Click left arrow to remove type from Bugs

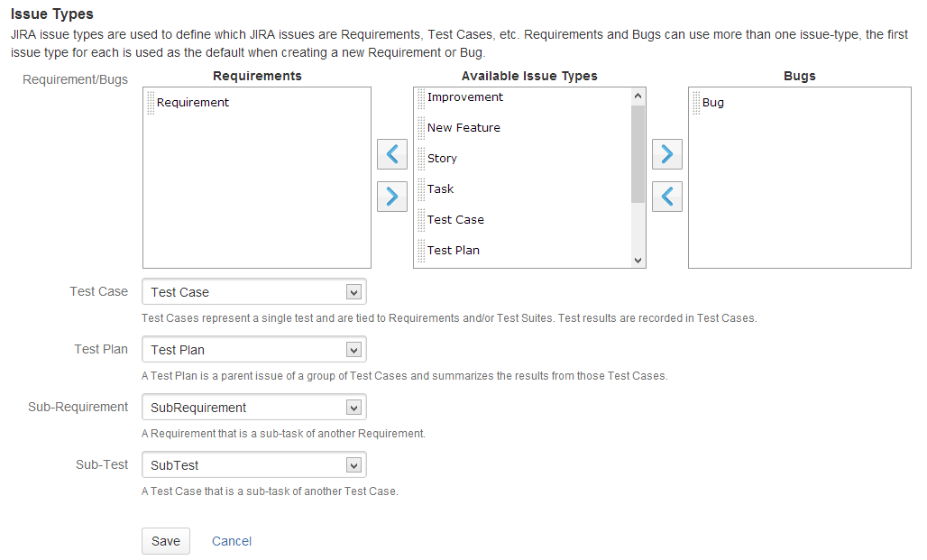666,196
